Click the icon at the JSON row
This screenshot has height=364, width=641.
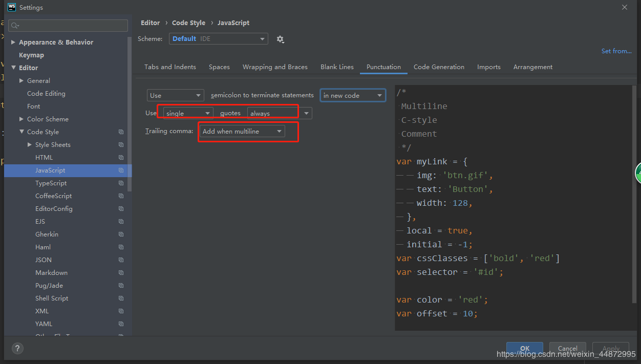121,260
